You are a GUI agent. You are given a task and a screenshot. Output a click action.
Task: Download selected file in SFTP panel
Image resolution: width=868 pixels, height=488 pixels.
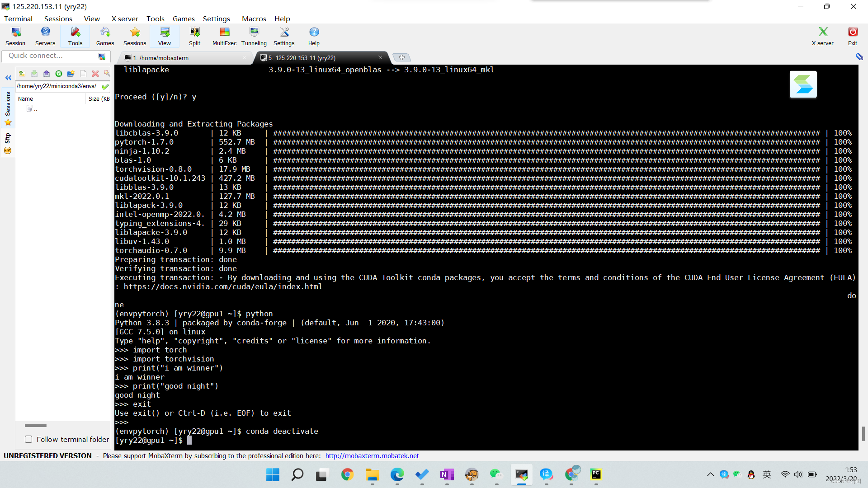[x=34, y=73]
